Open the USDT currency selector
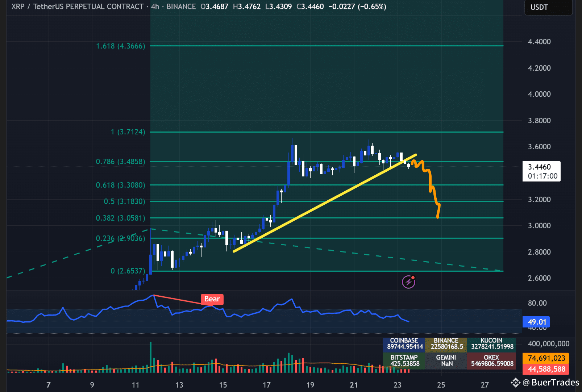 tap(548, 7)
